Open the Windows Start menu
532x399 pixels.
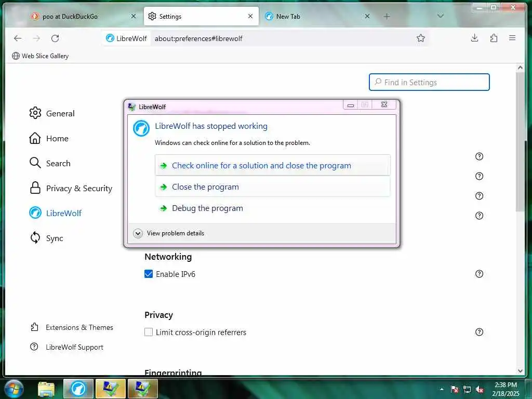[14, 389]
